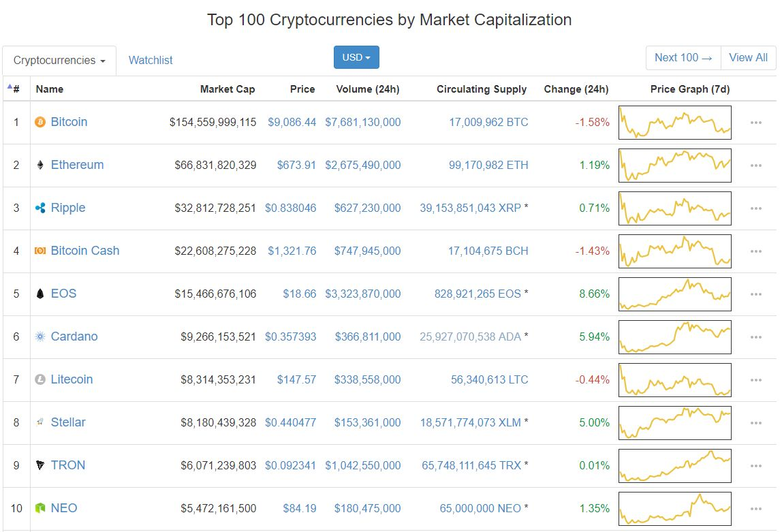Switch to the Watchlist tab

pos(151,61)
